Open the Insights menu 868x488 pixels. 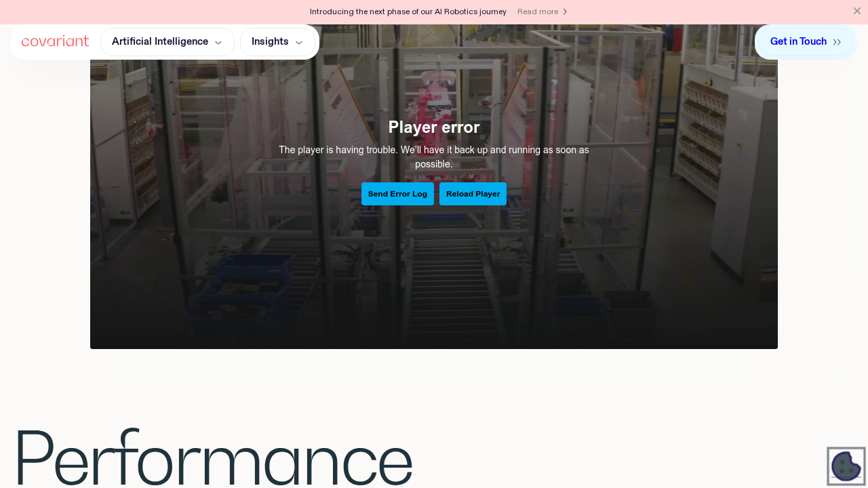pos(277,42)
